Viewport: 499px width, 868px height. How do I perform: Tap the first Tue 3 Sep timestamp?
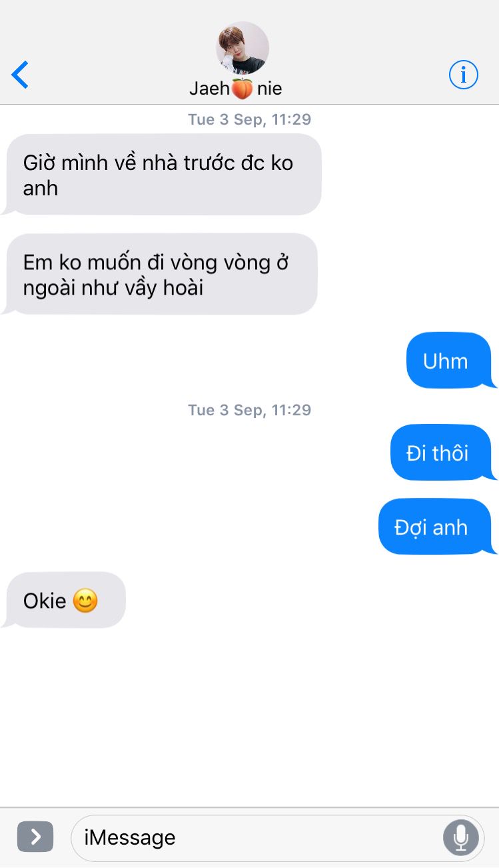(x=249, y=119)
